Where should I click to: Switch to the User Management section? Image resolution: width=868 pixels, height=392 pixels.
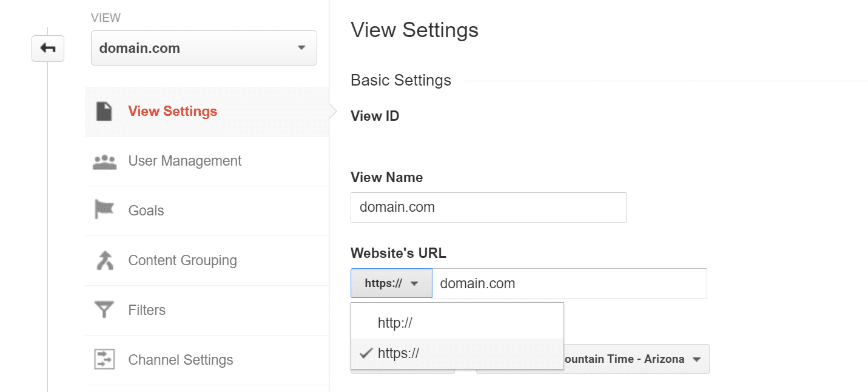185,161
